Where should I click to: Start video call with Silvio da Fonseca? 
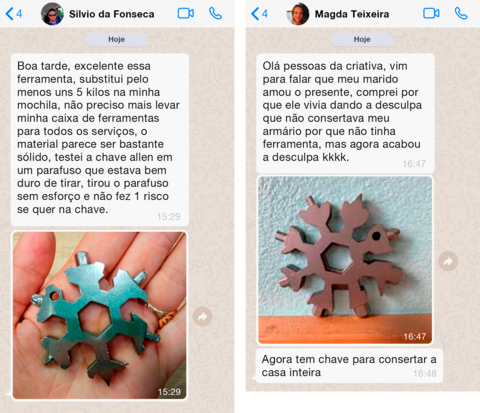186,14
